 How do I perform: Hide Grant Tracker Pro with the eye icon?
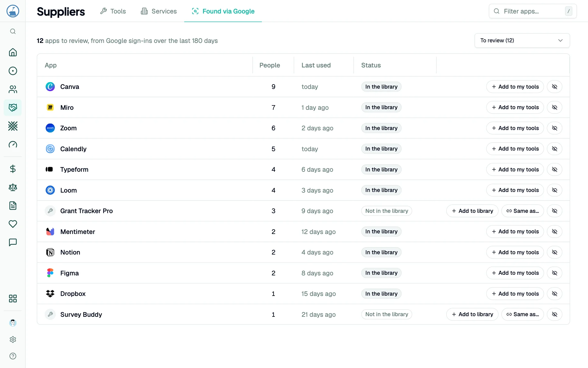[x=555, y=211]
